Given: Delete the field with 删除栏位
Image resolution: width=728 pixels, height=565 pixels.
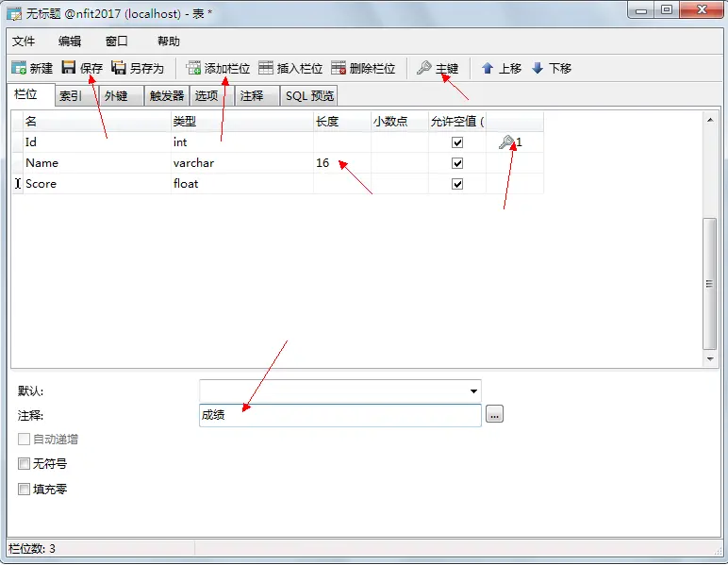Looking at the screenshot, I should [x=363, y=68].
